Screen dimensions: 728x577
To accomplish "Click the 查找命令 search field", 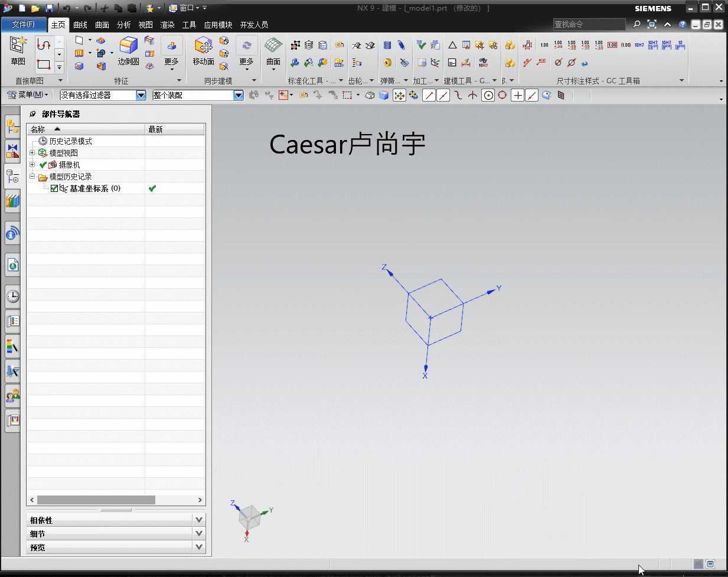I will pyautogui.click(x=589, y=24).
